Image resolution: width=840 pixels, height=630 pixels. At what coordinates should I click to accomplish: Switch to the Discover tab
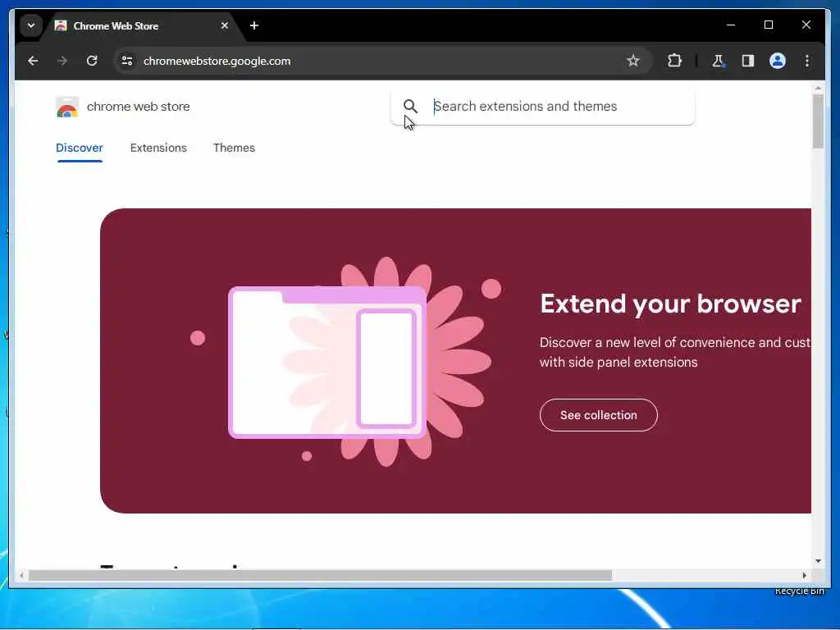(x=80, y=148)
